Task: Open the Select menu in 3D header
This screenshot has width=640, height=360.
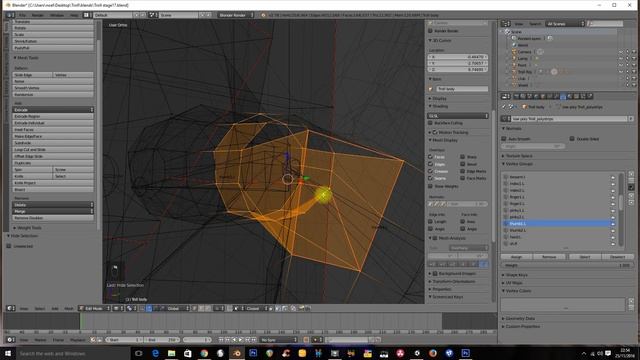Action: [x=40, y=309]
